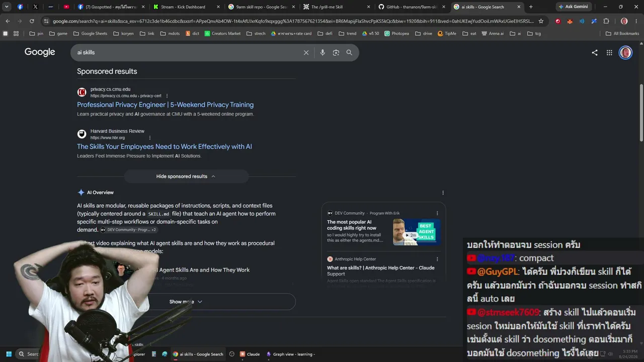Open the trend bookmark folder
Viewport: 644px width, 362px height.
tap(348, 34)
